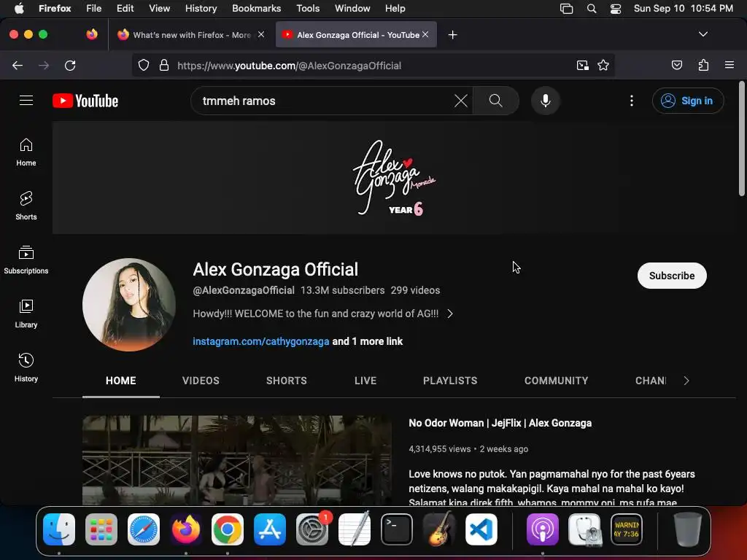Viewport: 747px width, 560px height.
Task: Start voice search with microphone icon
Action: tap(546, 101)
